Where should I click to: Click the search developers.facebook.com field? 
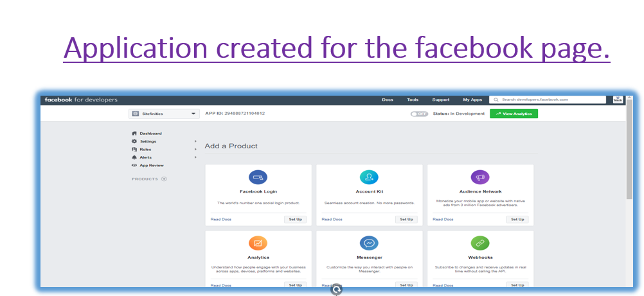pyautogui.click(x=548, y=100)
